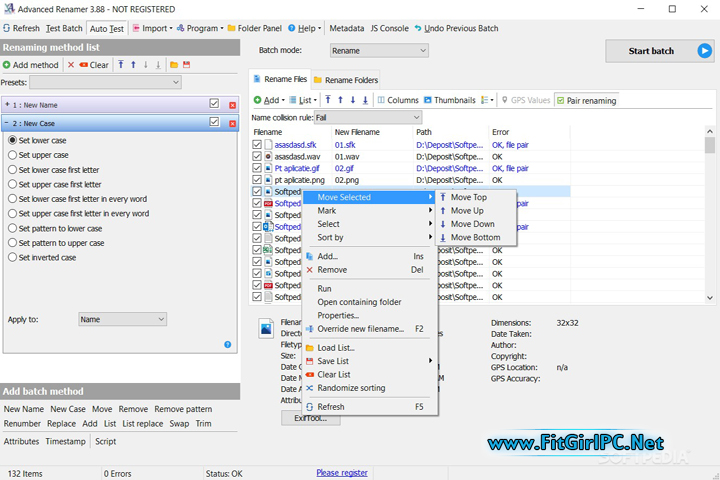The width and height of the screenshot is (720, 480).
Task: Switch to the Rename Folders tab
Action: [x=346, y=80]
